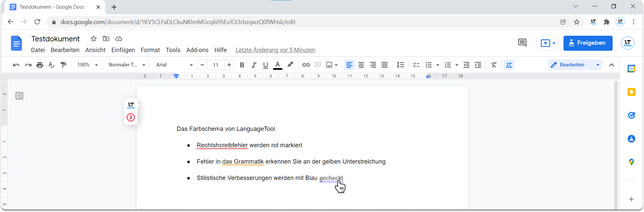The height and width of the screenshot is (212, 644).
Task: Open the present/meeting dropdown button
Action: [547, 43]
